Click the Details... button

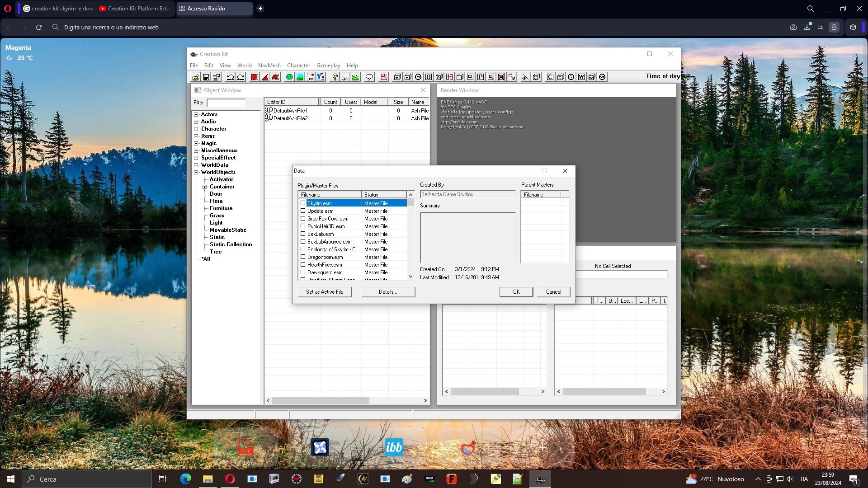[x=388, y=292]
